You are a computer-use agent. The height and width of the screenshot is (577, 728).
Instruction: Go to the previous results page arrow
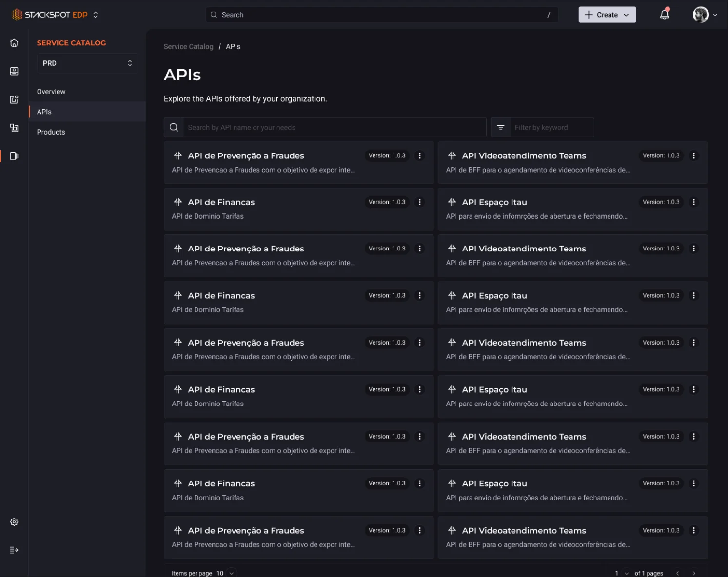pyautogui.click(x=677, y=573)
